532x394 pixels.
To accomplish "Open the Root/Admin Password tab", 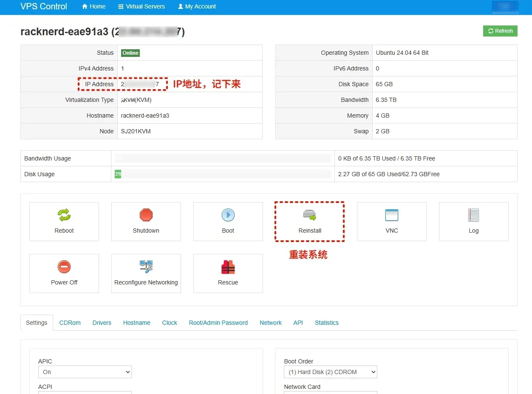I will (x=218, y=323).
